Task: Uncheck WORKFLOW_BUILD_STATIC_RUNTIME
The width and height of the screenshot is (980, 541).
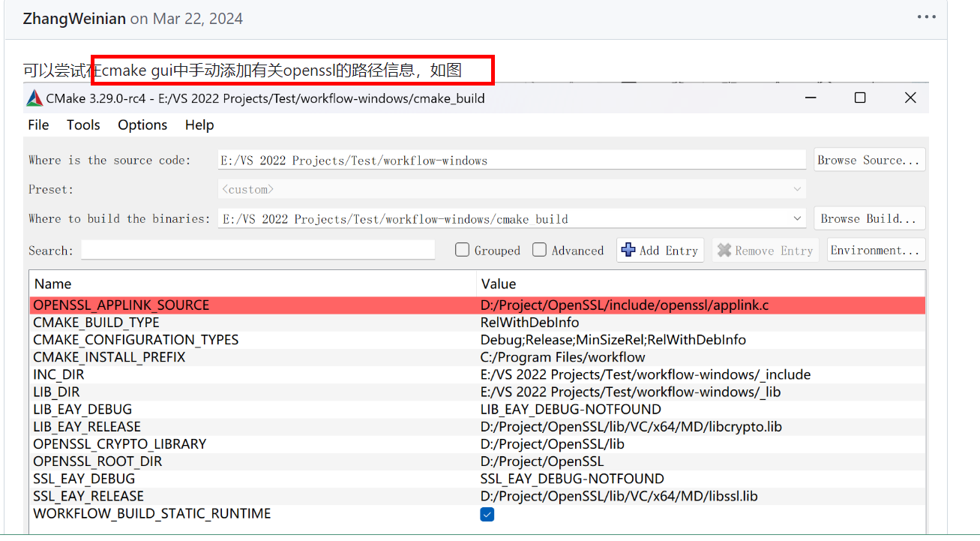Action: coord(487,514)
